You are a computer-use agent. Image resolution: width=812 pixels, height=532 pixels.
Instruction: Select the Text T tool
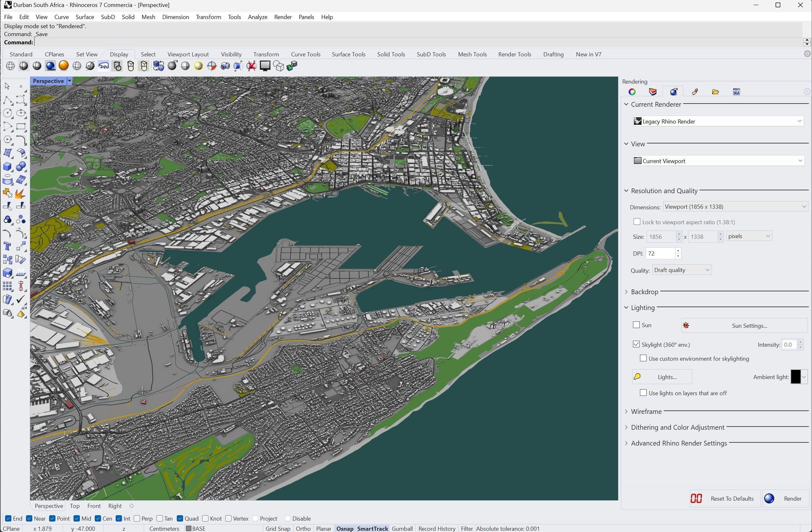(8, 247)
